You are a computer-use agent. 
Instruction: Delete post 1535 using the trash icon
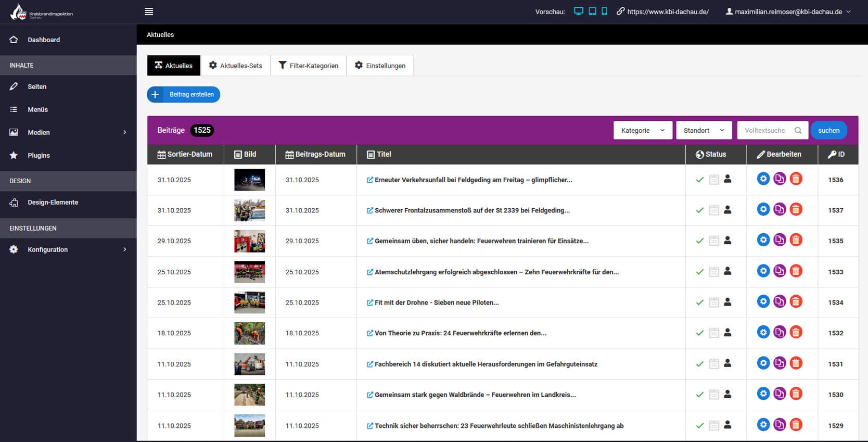pos(796,240)
